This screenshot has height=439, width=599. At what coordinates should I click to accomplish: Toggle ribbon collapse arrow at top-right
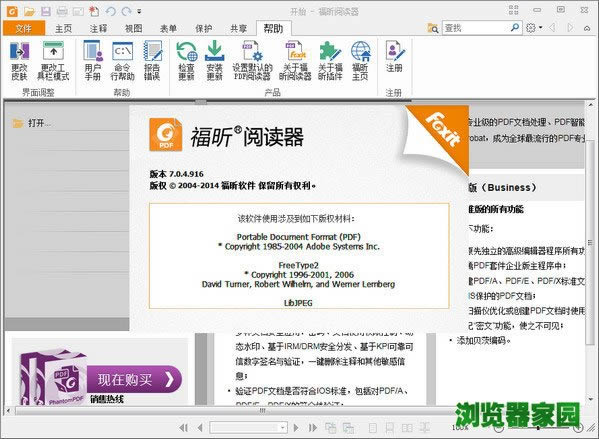pyautogui.click(x=587, y=28)
